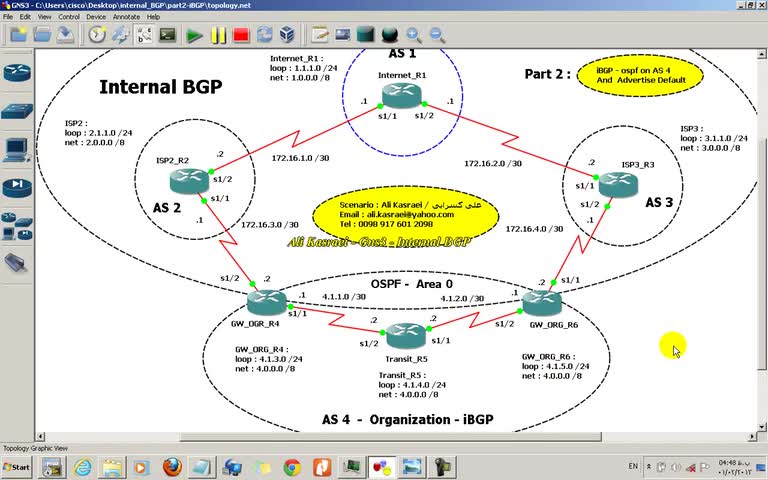Toggle the show hostnames icon
Viewport: 768px width, 480px height.
point(144,35)
